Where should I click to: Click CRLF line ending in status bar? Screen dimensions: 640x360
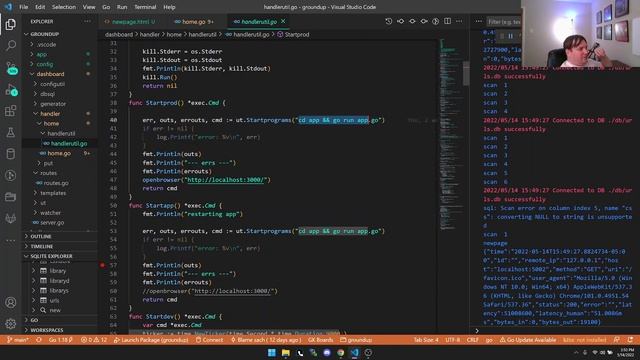[472, 340]
